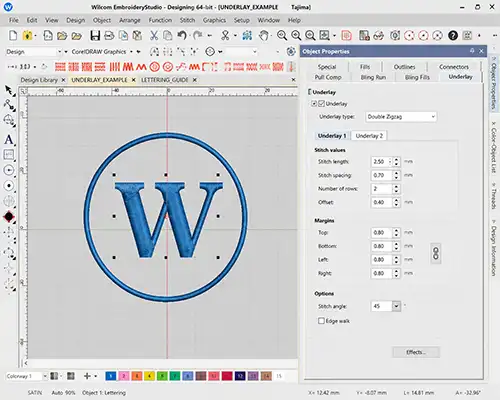Select navy color swatch 12
This screenshot has width=500, height=400.
240,376
